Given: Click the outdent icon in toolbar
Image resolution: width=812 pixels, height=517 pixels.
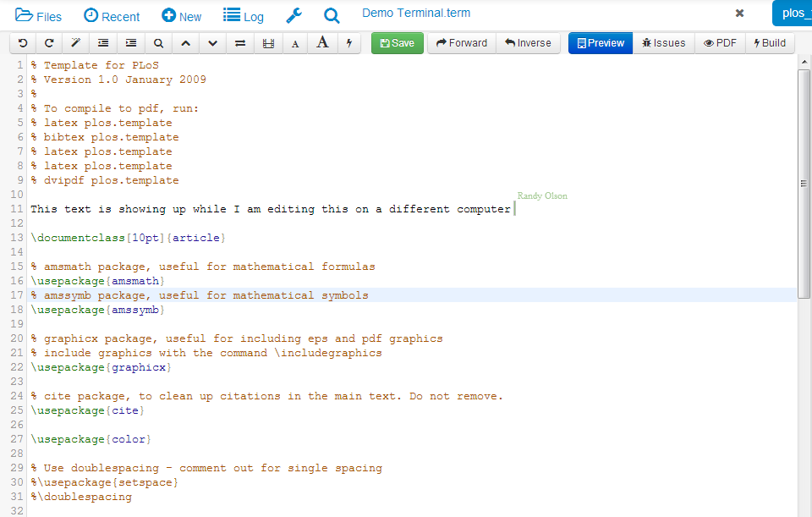Looking at the screenshot, I should coord(103,43).
